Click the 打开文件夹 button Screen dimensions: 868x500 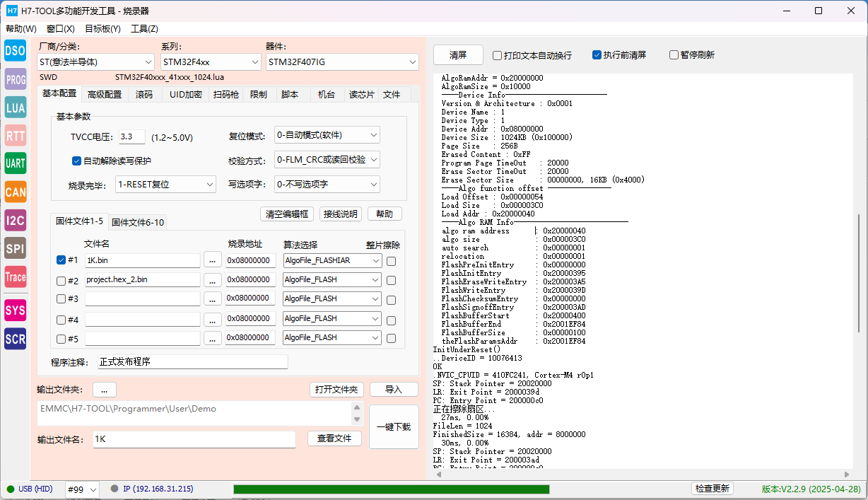click(x=336, y=390)
